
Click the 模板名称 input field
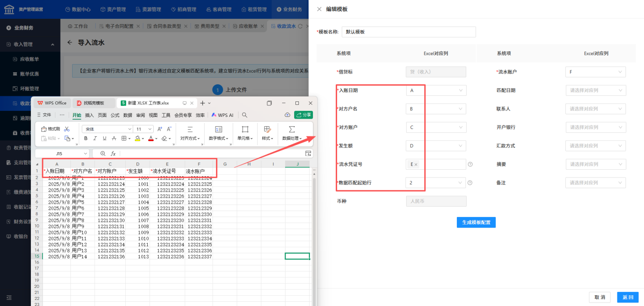point(409,32)
